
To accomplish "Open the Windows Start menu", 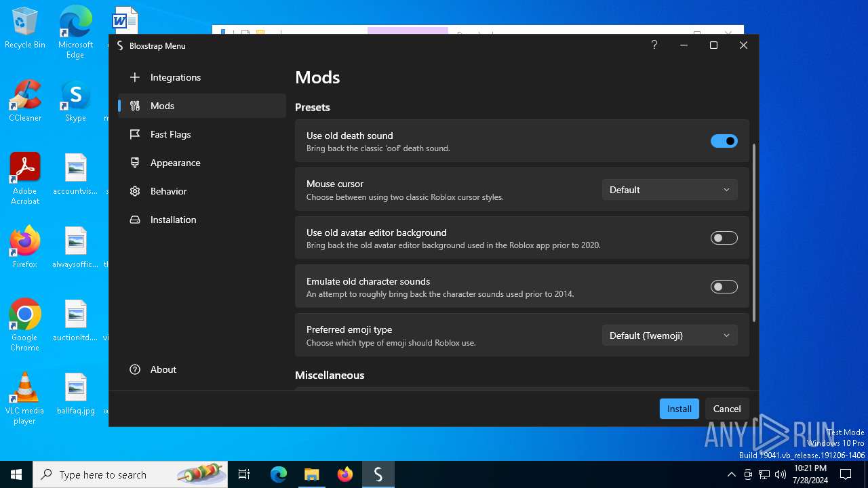I will tap(16, 474).
